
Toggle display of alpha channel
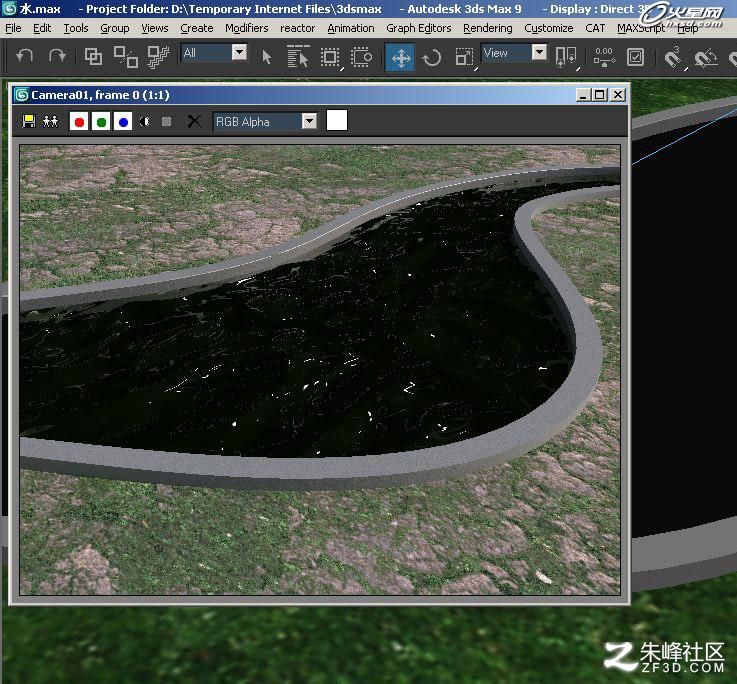(x=145, y=122)
